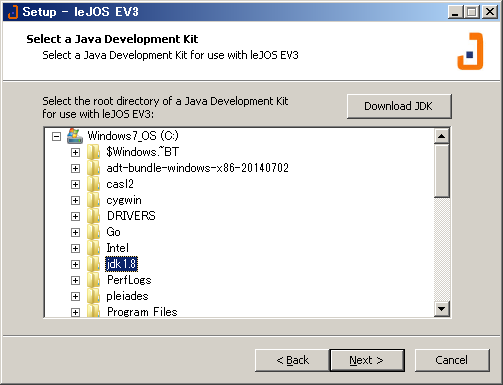Viewport: 503px width, 385px height.
Task: Click the Download JDK button
Action: tap(399, 106)
